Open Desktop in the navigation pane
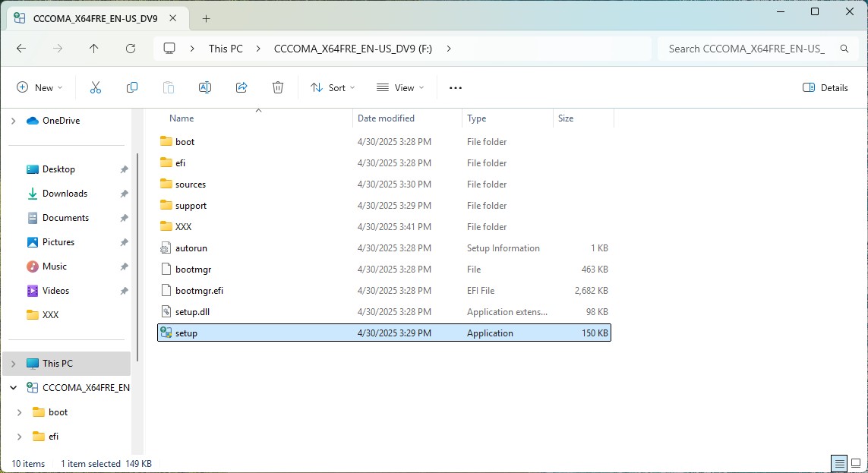This screenshot has height=473, width=868. [58, 169]
